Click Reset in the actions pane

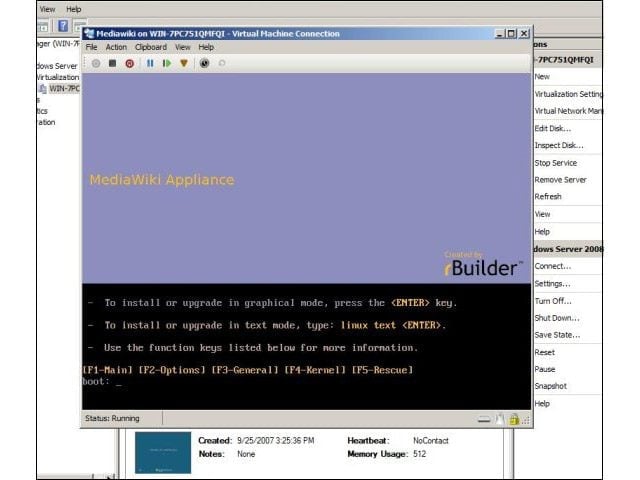click(x=544, y=353)
